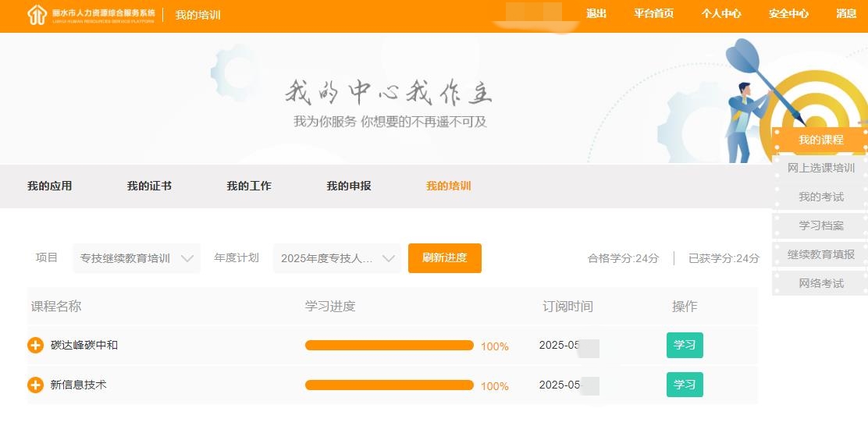
Task: Expand the 碳达峰碳中和 course row plus icon
Action: coord(35,345)
